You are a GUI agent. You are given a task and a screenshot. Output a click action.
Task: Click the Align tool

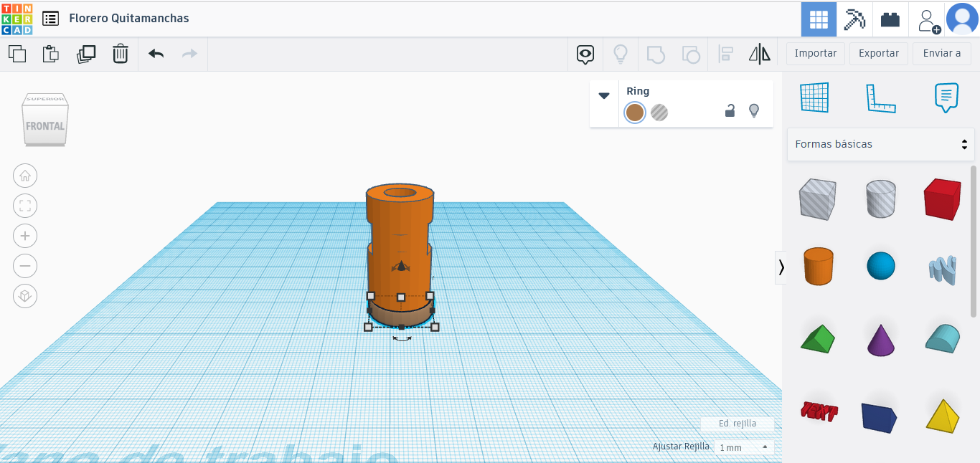click(x=725, y=54)
